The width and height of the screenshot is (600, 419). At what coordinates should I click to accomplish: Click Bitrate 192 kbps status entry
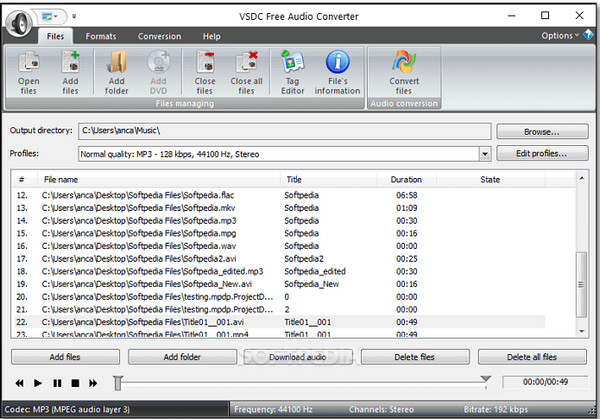[x=496, y=409]
